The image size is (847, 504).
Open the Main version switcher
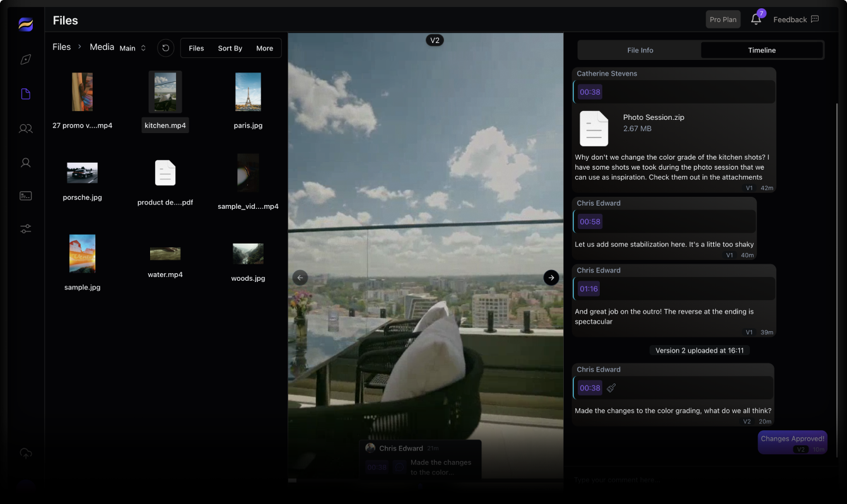pos(132,47)
